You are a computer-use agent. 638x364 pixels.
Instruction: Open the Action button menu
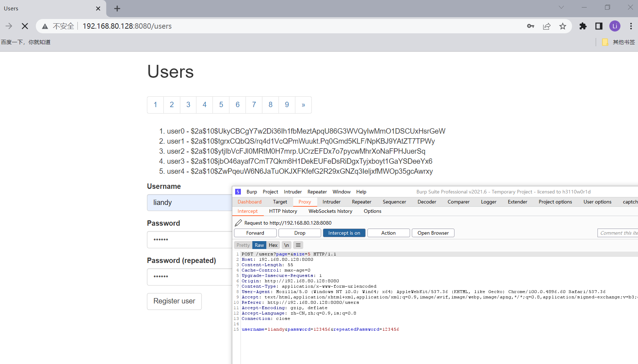[389, 233]
